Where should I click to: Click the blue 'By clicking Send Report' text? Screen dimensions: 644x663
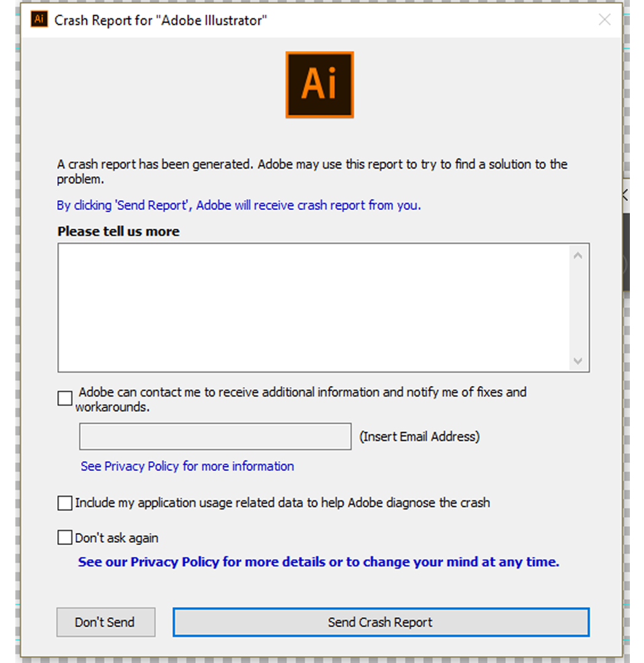pyautogui.click(x=239, y=206)
